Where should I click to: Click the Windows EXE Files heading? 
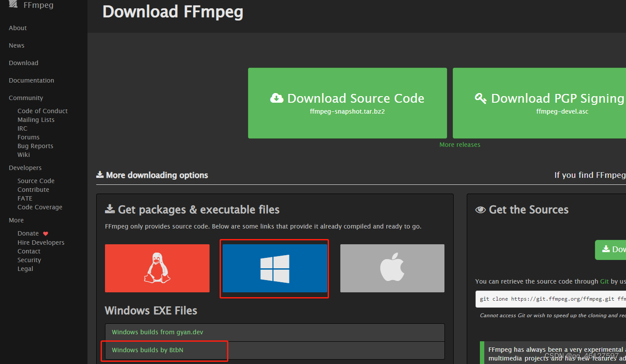[151, 311]
